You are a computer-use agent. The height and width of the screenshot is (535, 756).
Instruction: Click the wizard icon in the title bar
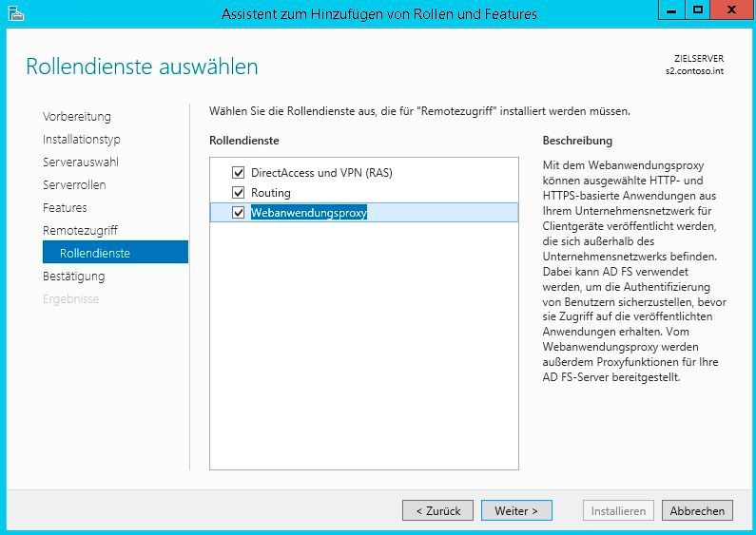tap(16, 13)
